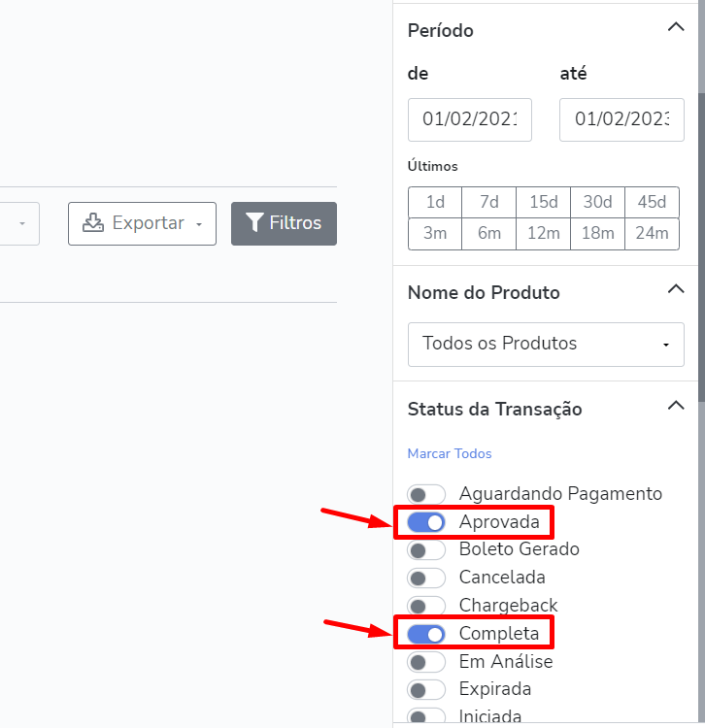Screen dimensions: 705x728
Task: Turn off the Completa status toggle
Action: tap(426, 634)
